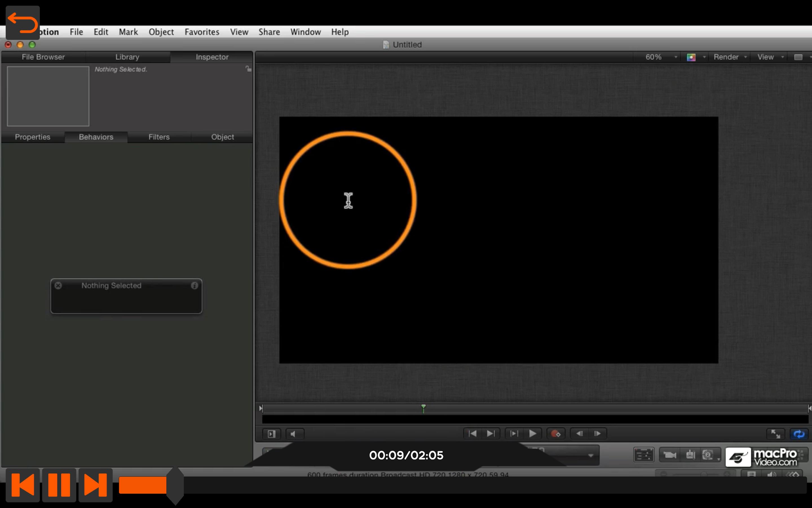Viewport: 812px width, 508px height.
Task: Pause the tutorial video
Action: click(x=59, y=485)
